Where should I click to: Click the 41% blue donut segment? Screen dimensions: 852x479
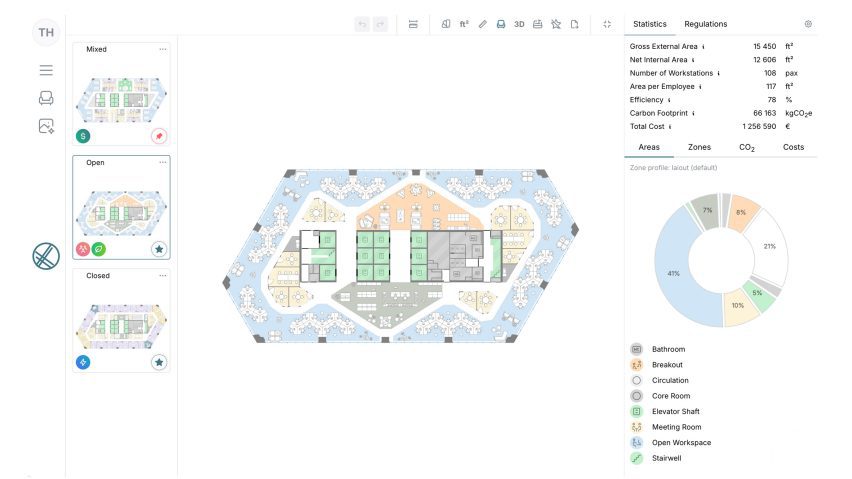coord(674,273)
